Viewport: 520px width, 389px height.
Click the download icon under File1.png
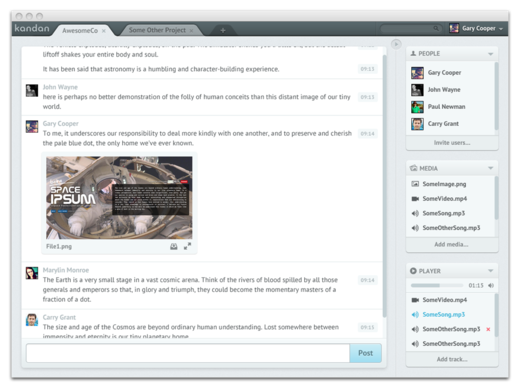click(174, 246)
